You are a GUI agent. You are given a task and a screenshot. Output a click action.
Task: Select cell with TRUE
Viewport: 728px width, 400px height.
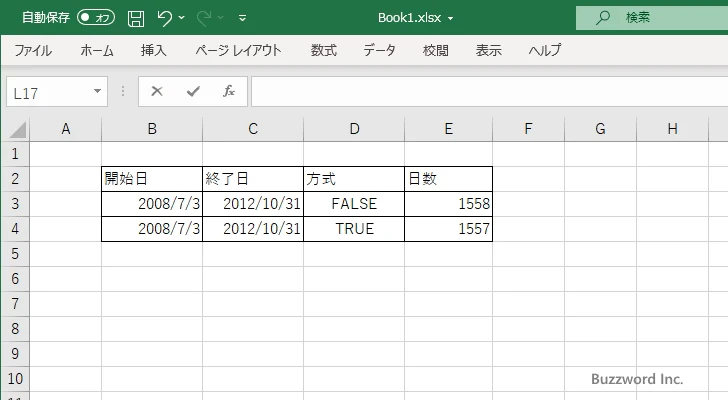coord(354,229)
